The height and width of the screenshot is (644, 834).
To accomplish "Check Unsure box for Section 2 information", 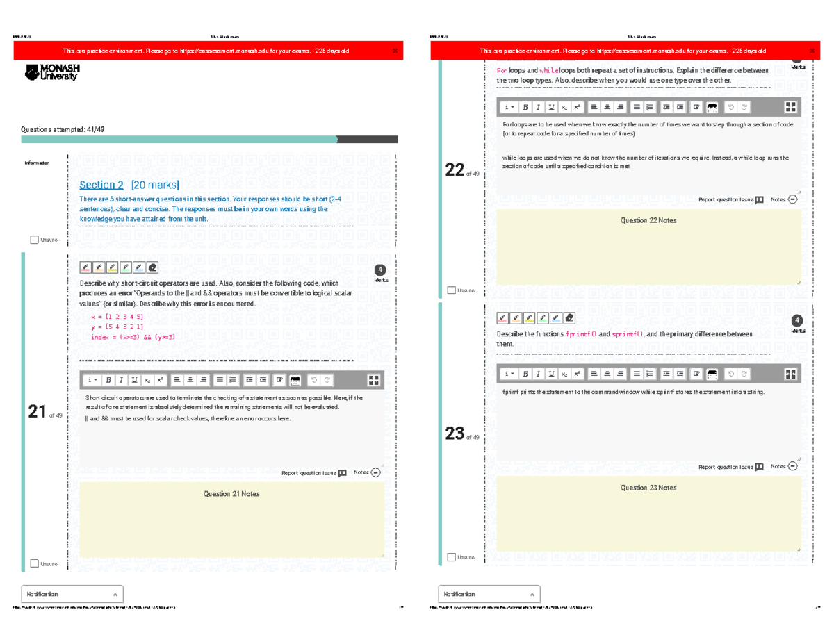I will click(x=35, y=240).
